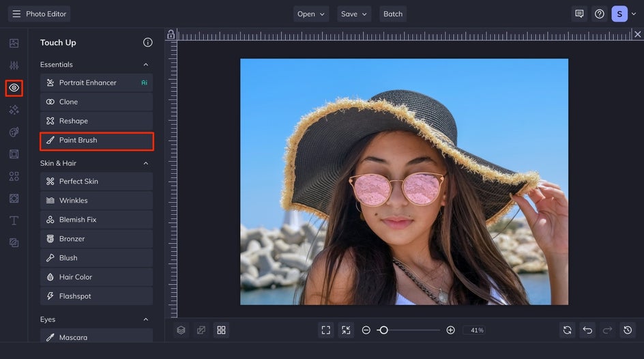Collapse the Essentials section
Image resolution: width=644 pixels, height=359 pixels.
[145, 65]
